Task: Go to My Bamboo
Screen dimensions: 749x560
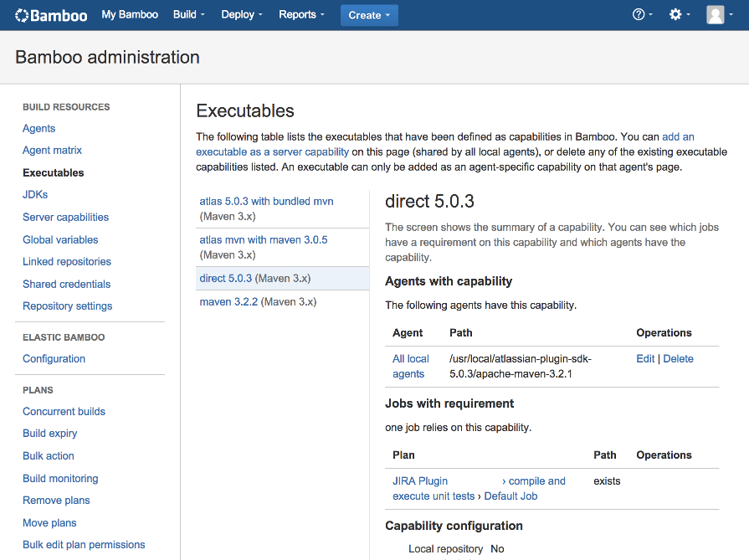Action: tap(130, 15)
